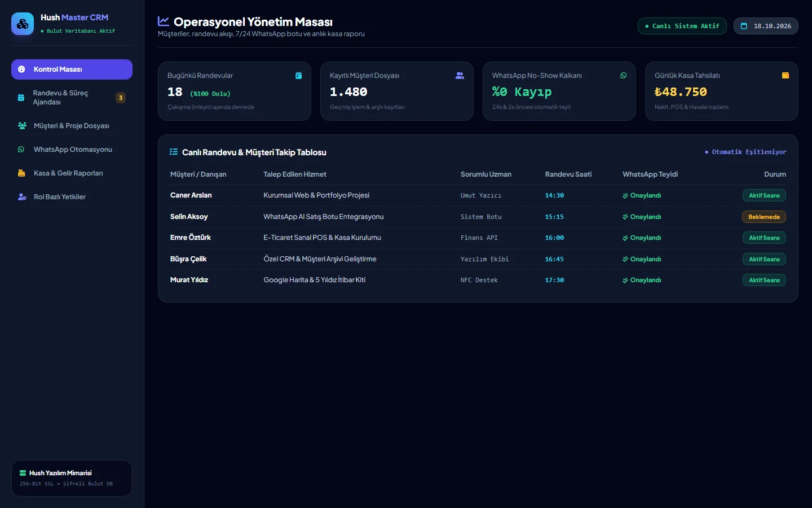Click the date button 18.10.2026
Screen dimensions: 812x508
coord(766,26)
